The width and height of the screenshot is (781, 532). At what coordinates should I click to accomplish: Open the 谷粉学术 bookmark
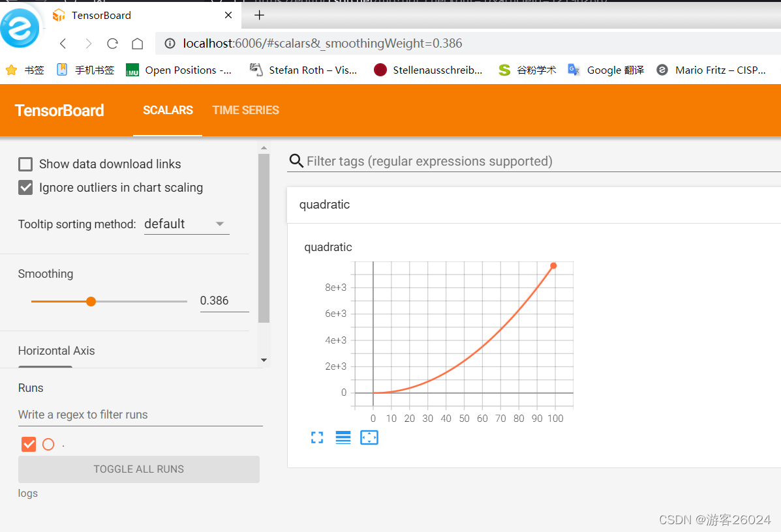pos(527,70)
